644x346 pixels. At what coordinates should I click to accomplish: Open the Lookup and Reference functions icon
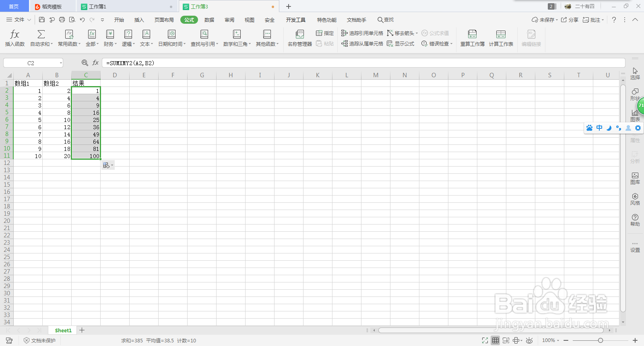coord(204,34)
